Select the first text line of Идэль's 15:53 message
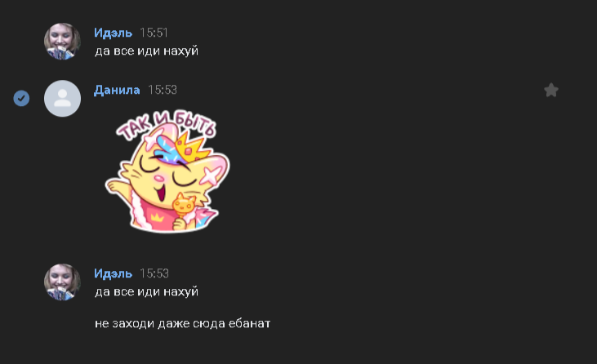This screenshot has width=597, height=364. point(146,291)
